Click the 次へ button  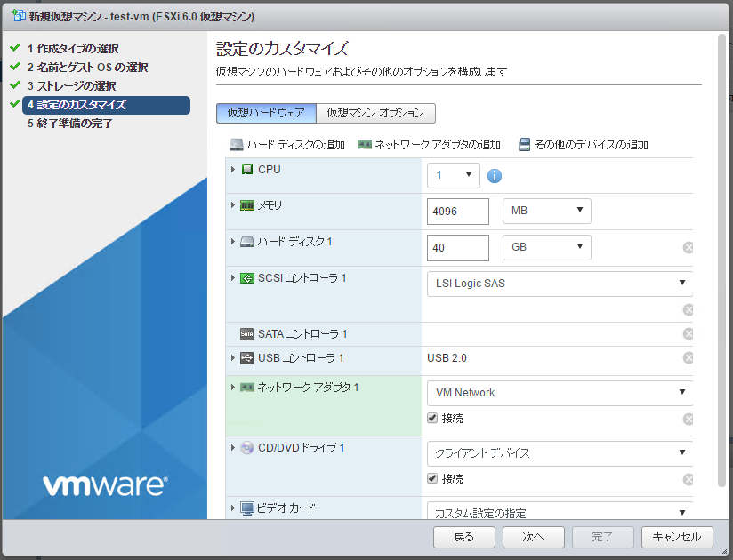[x=533, y=537]
